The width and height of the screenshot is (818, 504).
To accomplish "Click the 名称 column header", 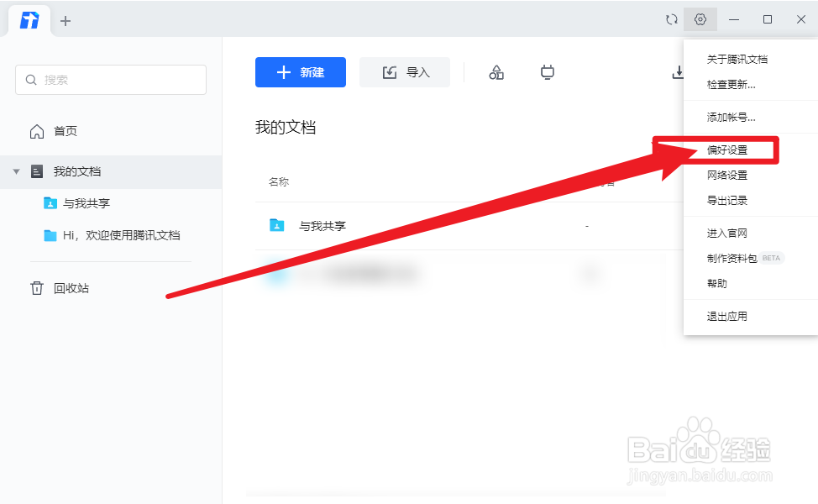I will (x=279, y=181).
